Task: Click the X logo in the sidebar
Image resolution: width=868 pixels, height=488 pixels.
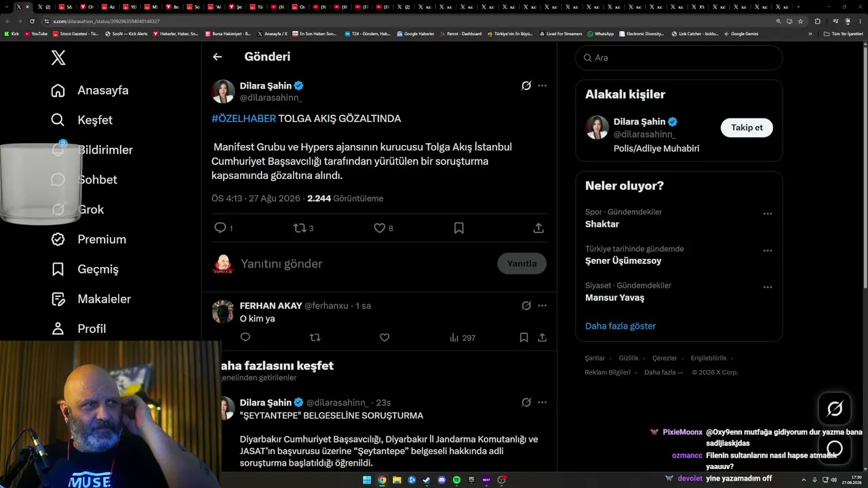Action: click(x=58, y=58)
